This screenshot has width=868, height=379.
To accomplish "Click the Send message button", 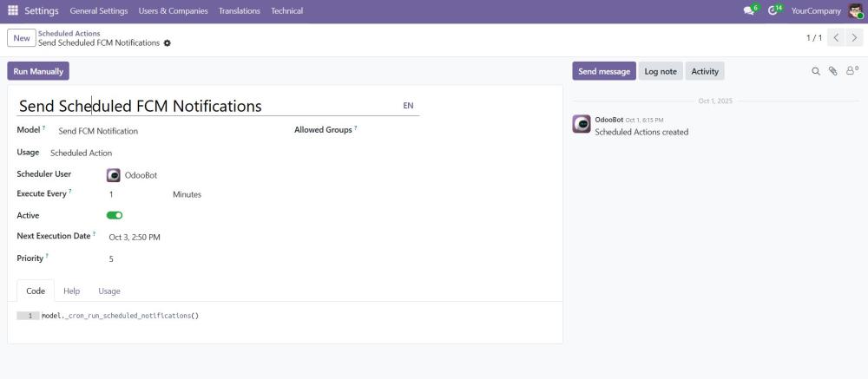I will click(x=604, y=71).
